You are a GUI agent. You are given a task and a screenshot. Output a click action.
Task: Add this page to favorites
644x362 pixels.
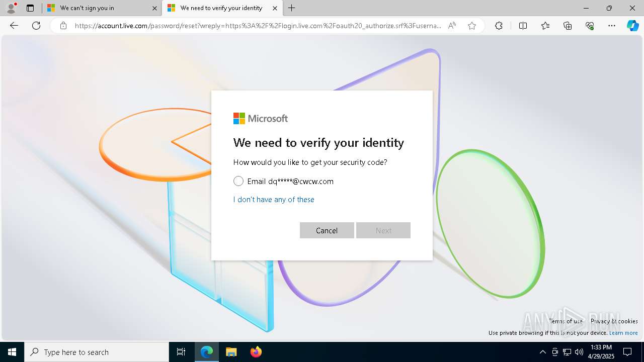point(472,26)
